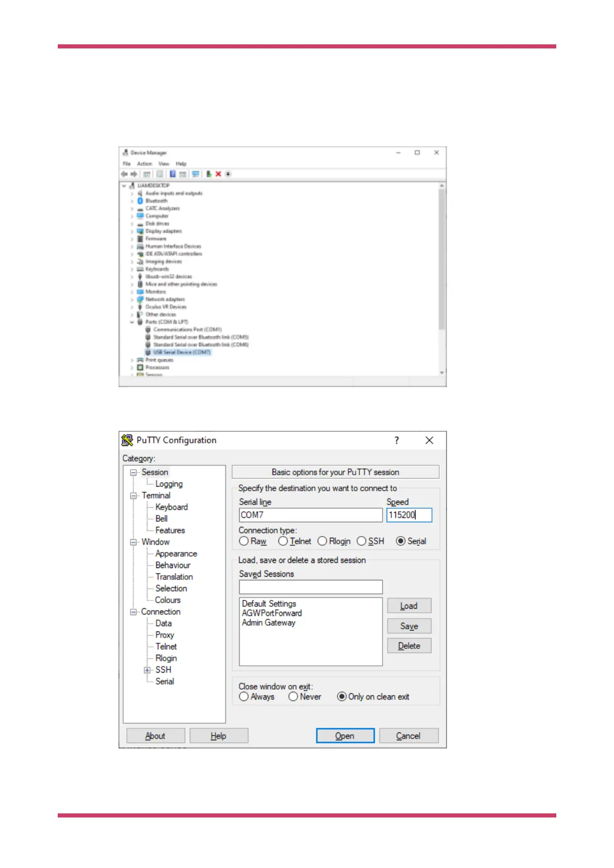Image resolution: width=614 pixels, height=868 pixels.
Task: Select the Raw connection type
Action: click(244, 541)
